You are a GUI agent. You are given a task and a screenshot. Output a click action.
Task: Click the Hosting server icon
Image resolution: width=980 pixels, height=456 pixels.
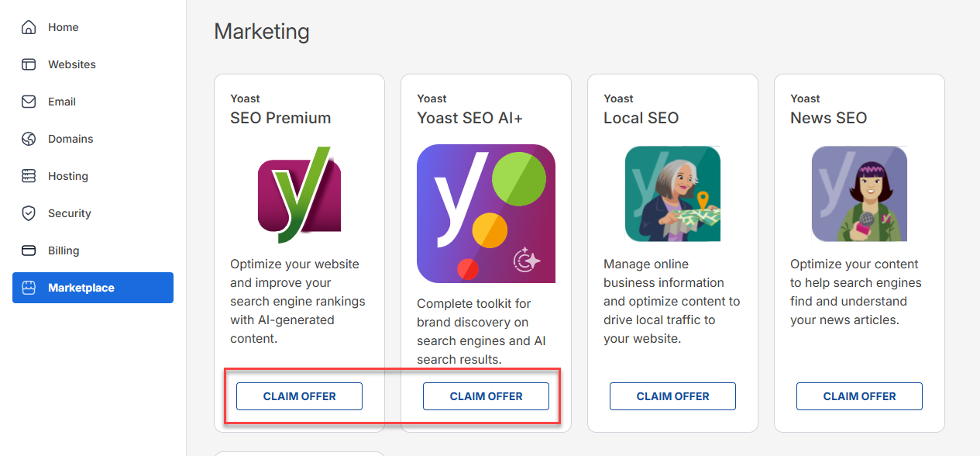(x=29, y=176)
